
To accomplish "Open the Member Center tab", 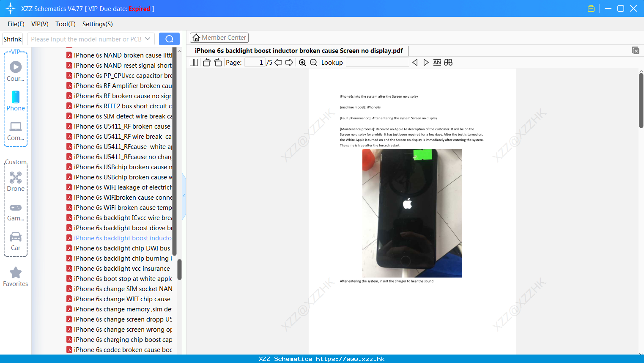I will (219, 38).
